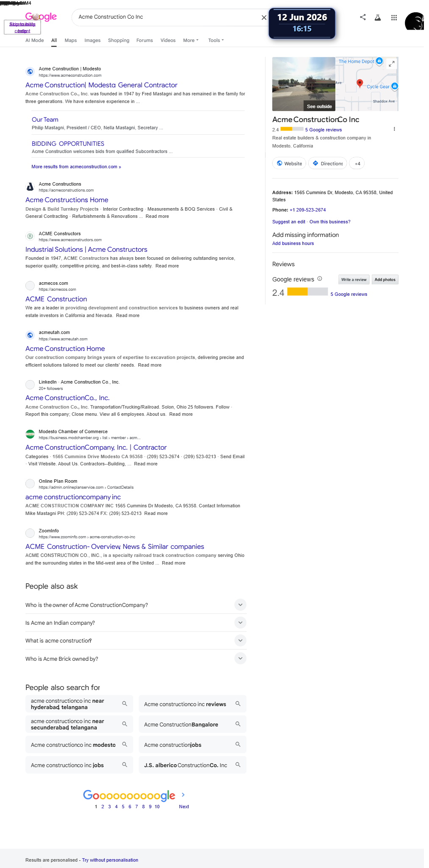The image size is (429, 868).
Task: Search 'Acme construction jobs' suggestion magnifier
Action: click(238, 745)
